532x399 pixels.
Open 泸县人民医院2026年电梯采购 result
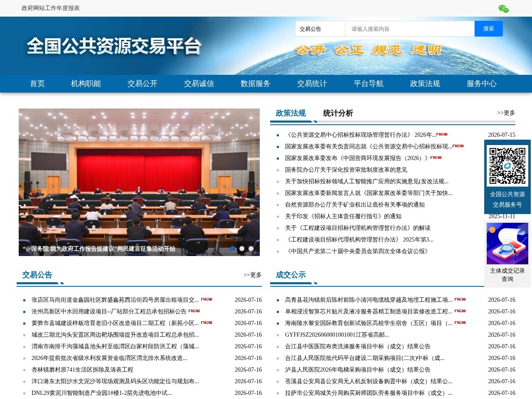(358, 369)
